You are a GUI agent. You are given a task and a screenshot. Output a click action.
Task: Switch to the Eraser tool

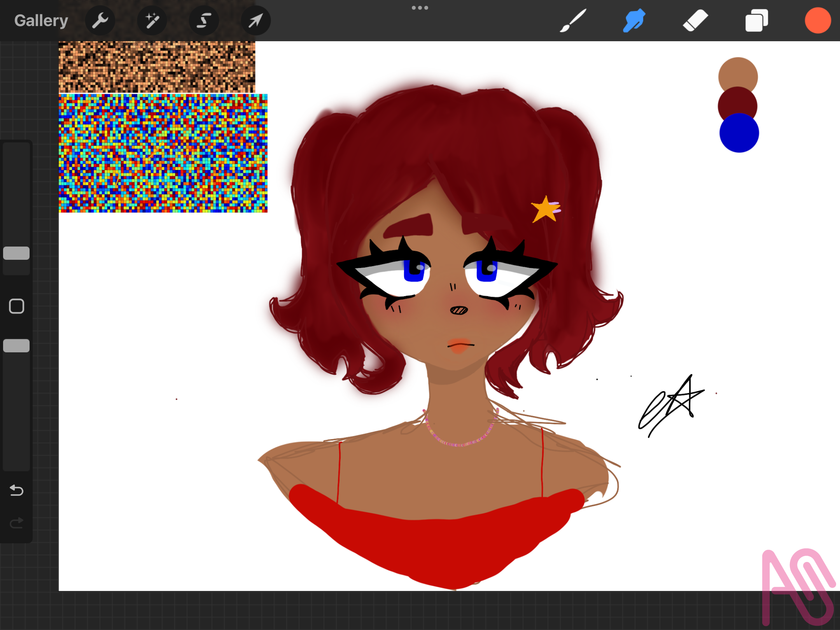coord(695,21)
